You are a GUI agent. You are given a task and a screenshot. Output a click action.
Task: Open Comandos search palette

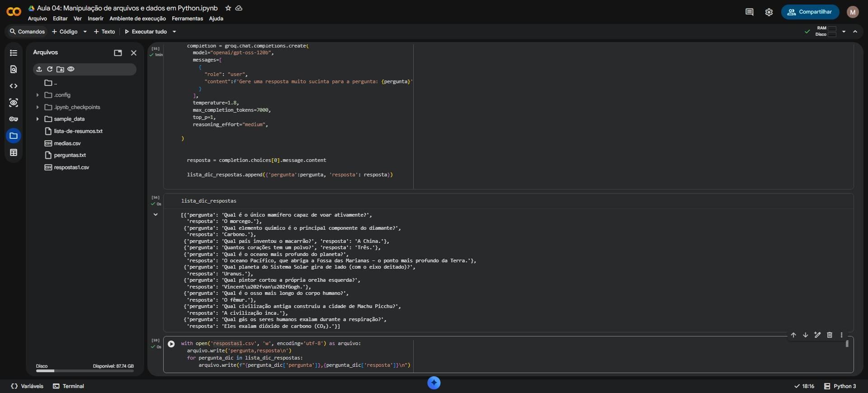click(x=27, y=32)
